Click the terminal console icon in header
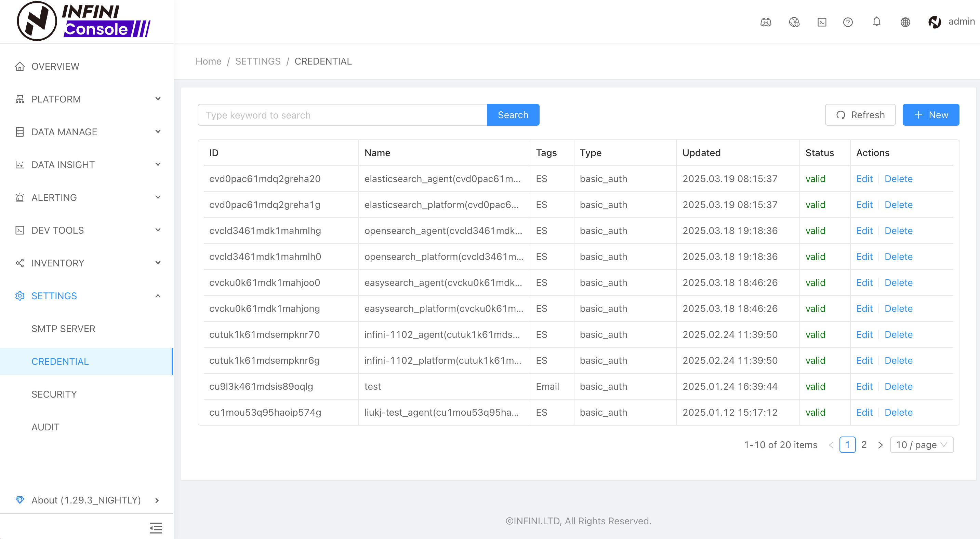This screenshot has width=980, height=539. click(822, 22)
